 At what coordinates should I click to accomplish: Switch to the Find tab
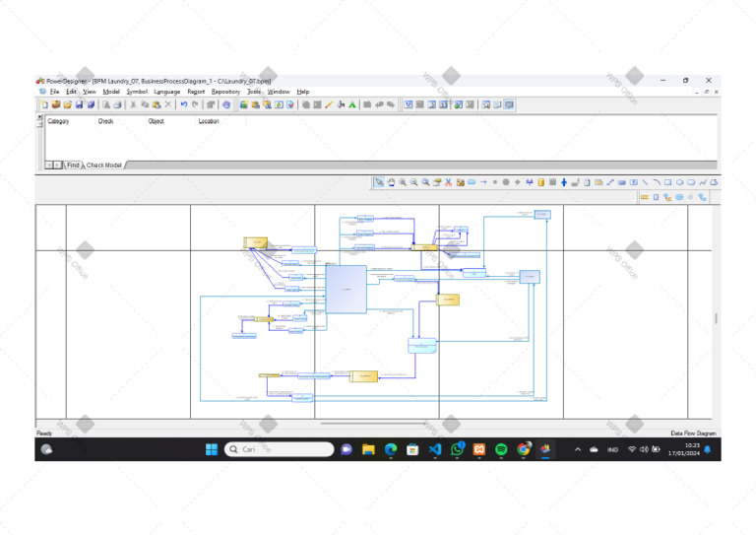click(73, 166)
